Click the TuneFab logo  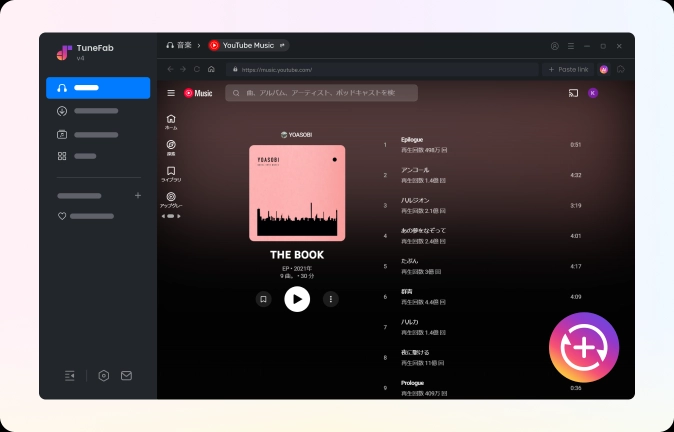pos(64,52)
